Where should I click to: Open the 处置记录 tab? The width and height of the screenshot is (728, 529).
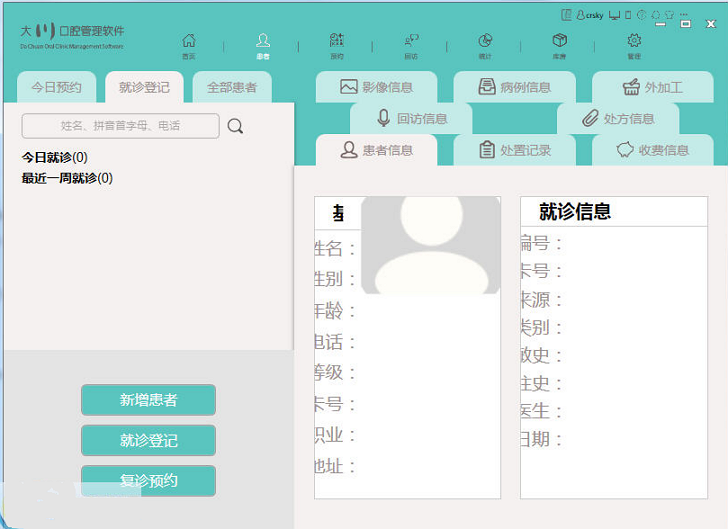click(x=514, y=150)
